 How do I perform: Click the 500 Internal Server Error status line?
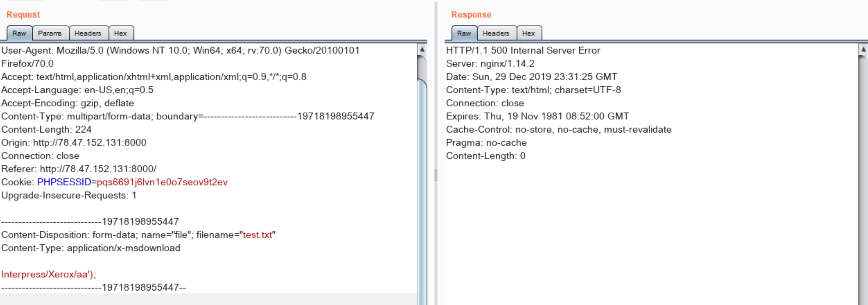point(522,50)
